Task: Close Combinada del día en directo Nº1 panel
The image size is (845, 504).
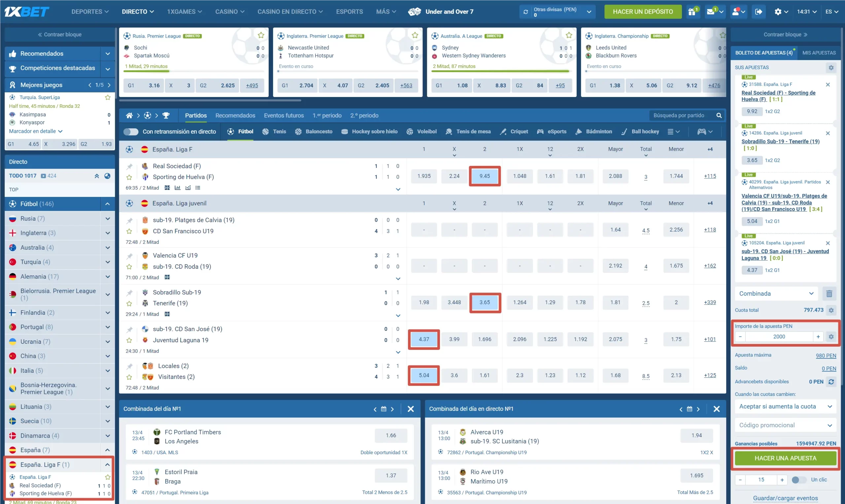Action: pos(716,409)
